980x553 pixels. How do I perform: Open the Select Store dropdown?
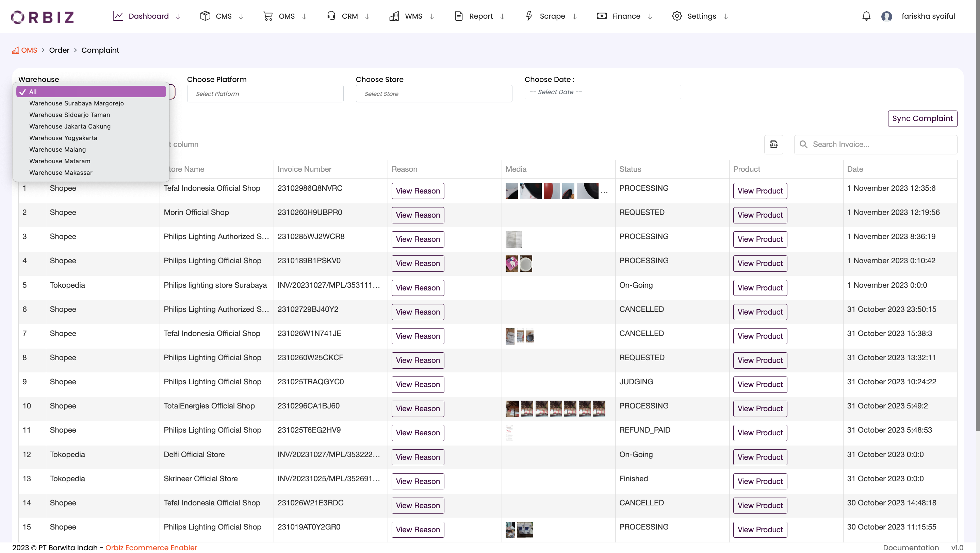[x=433, y=93]
